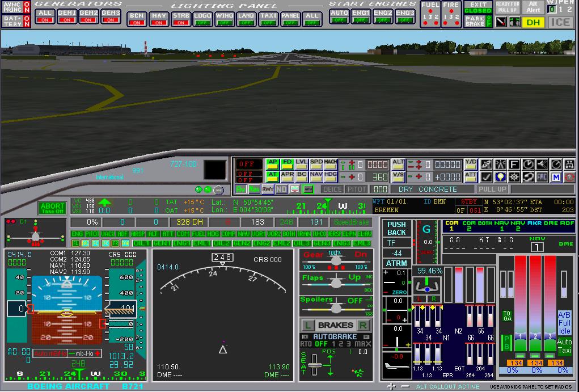Toggle the ENG1 start switch
The width and height of the screenshot is (579, 392).
361,16
